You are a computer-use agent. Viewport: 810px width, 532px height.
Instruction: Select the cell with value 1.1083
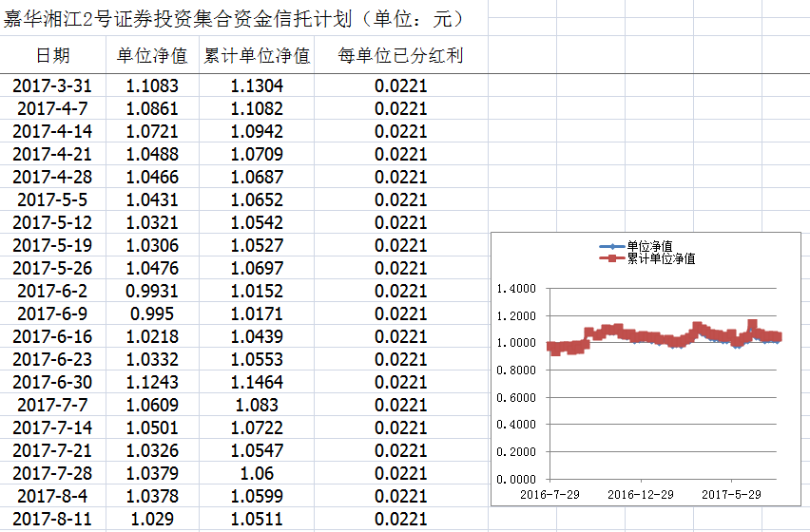pos(152,85)
